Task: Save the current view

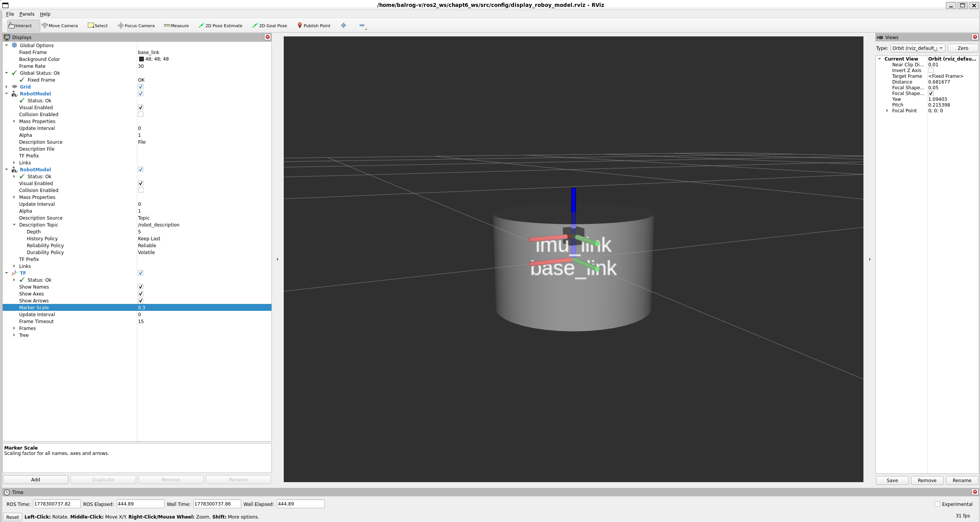Action: [892, 480]
